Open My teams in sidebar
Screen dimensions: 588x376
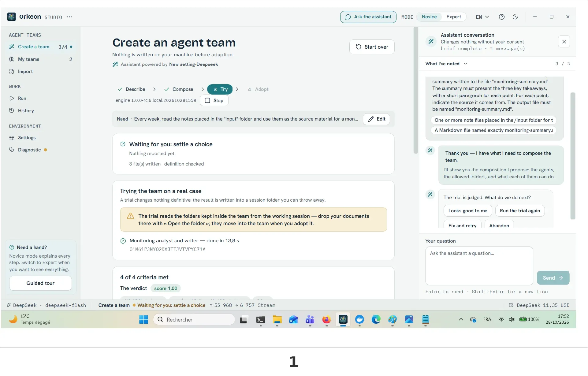coord(41,59)
